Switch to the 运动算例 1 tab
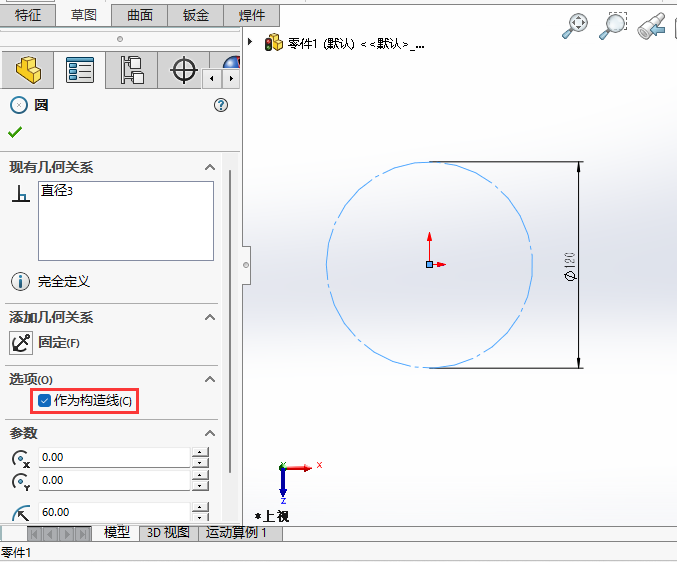This screenshot has width=677, height=562. point(236,533)
